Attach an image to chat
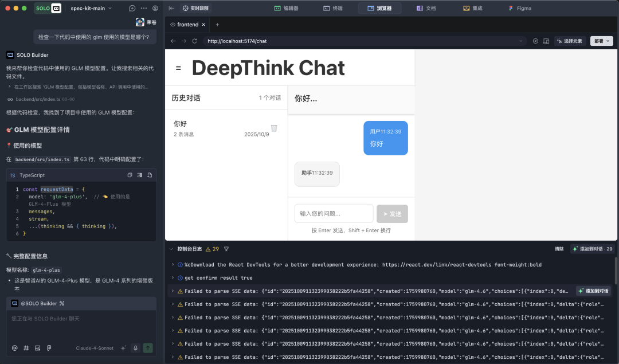 [37, 348]
